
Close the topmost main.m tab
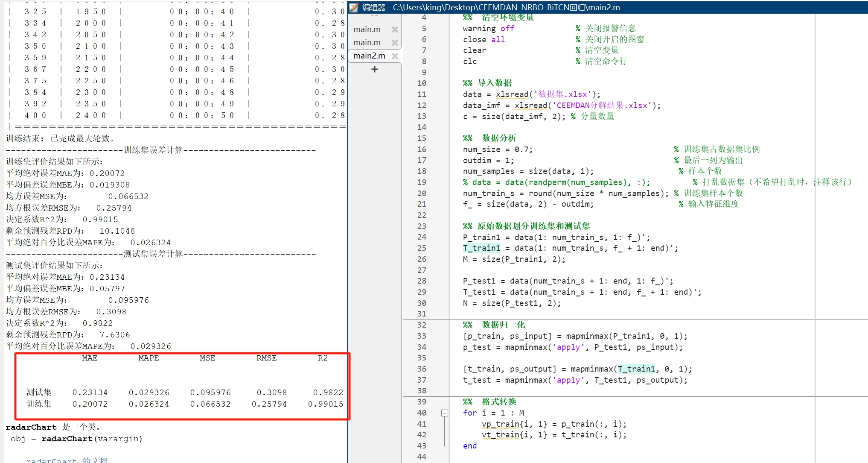395,29
